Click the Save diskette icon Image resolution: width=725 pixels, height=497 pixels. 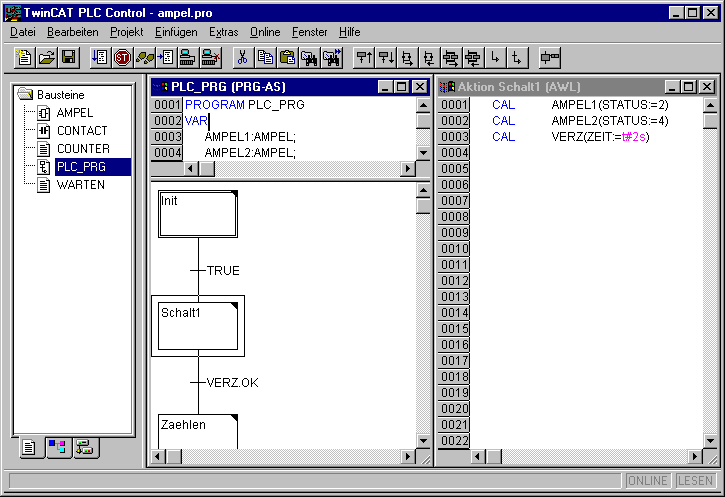pyautogui.click(x=68, y=58)
